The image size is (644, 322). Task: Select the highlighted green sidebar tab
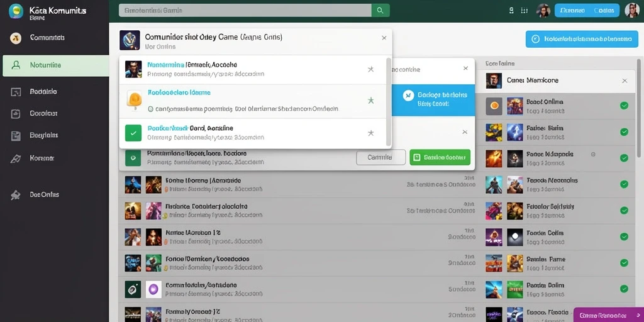[x=56, y=65]
